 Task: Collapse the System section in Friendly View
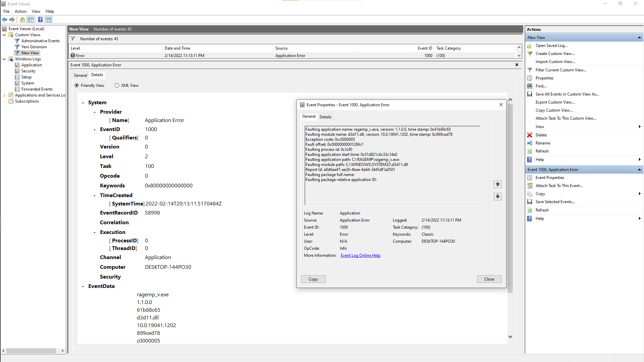click(x=83, y=103)
